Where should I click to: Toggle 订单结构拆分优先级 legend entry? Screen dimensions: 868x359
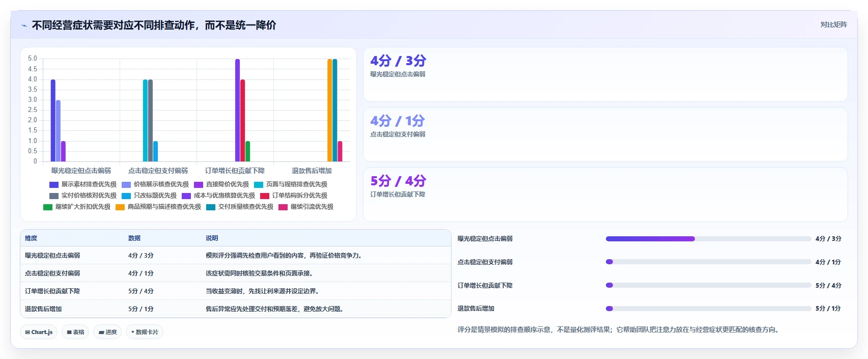pyautogui.click(x=294, y=196)
